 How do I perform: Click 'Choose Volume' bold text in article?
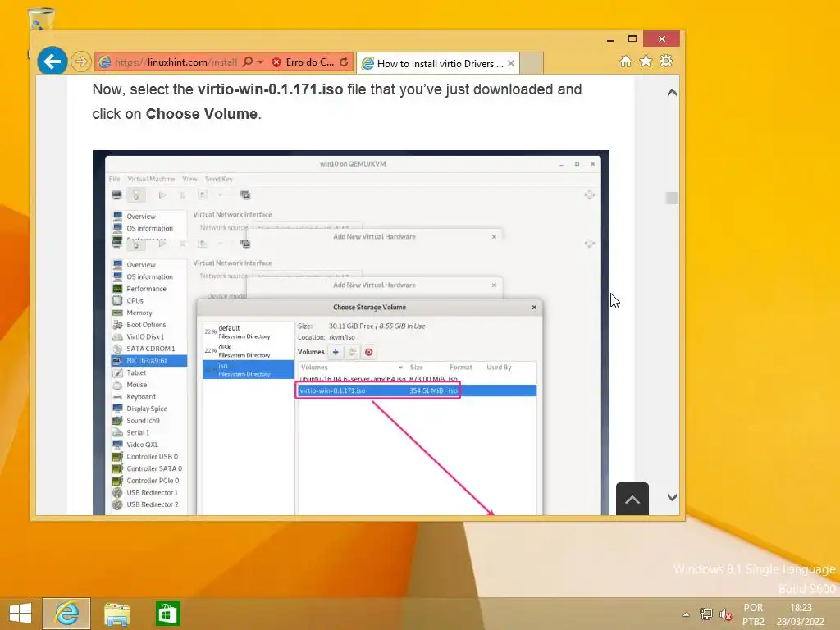(x=202, y=114)
